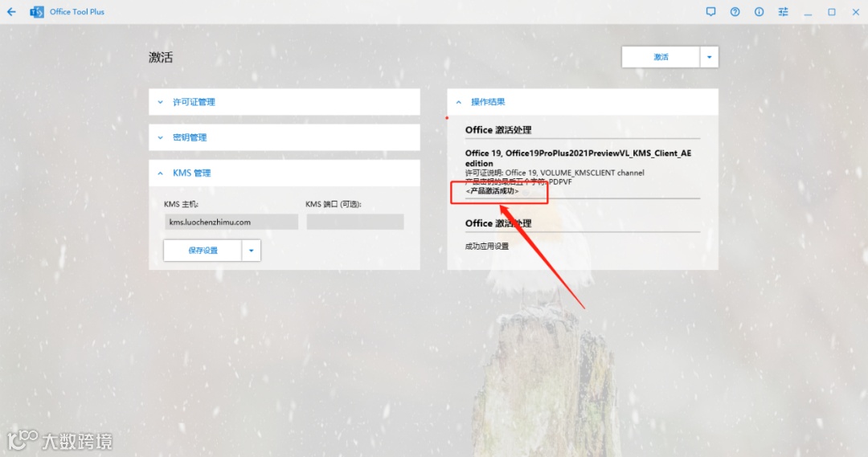Collapse the KMS 管理 section
The height and width of the screenshot is (457, 868).
pyautogui.click(x=284, y=173)
